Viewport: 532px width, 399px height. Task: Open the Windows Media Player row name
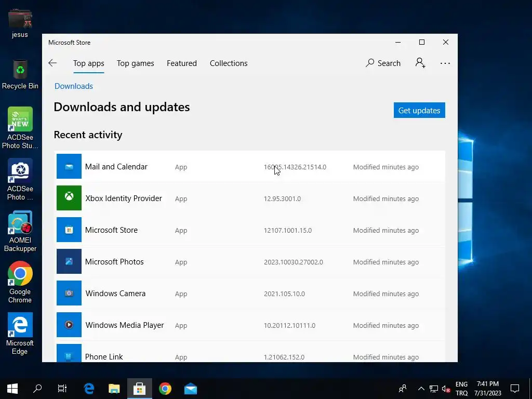[125, 325]
